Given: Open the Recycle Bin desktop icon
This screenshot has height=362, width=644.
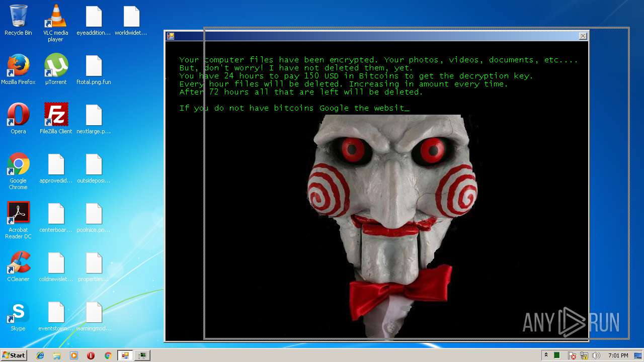Looking at the screenshot, I should [18, 20].
